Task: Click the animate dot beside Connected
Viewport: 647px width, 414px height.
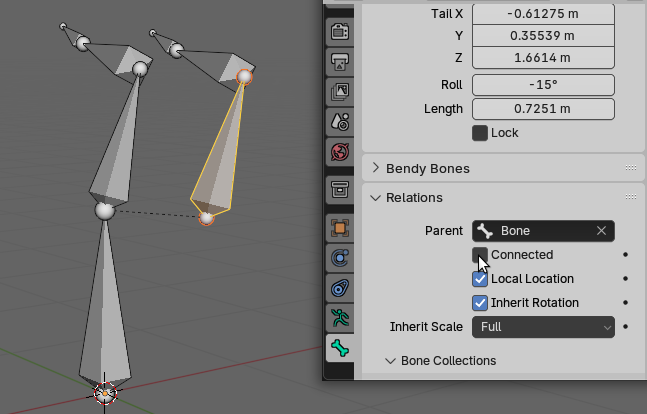Action: point(626,255)
